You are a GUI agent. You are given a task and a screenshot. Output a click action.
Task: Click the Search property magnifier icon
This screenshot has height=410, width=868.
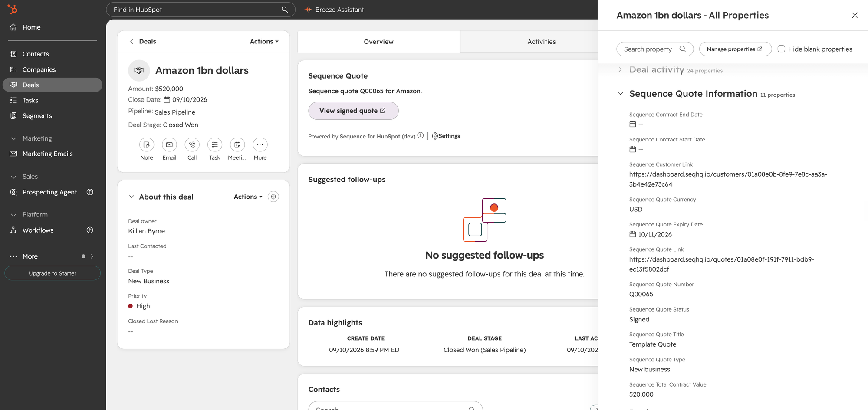[x=683, y=49]
